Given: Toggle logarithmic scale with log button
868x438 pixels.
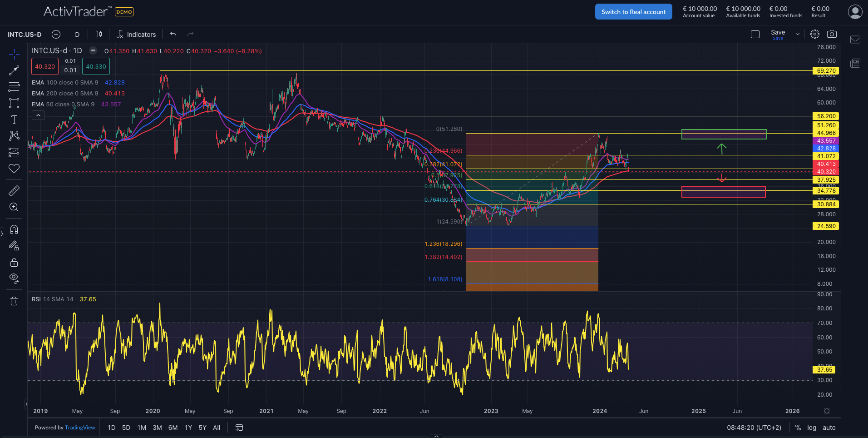Looking at the screenshot, I should coord(812,428).
